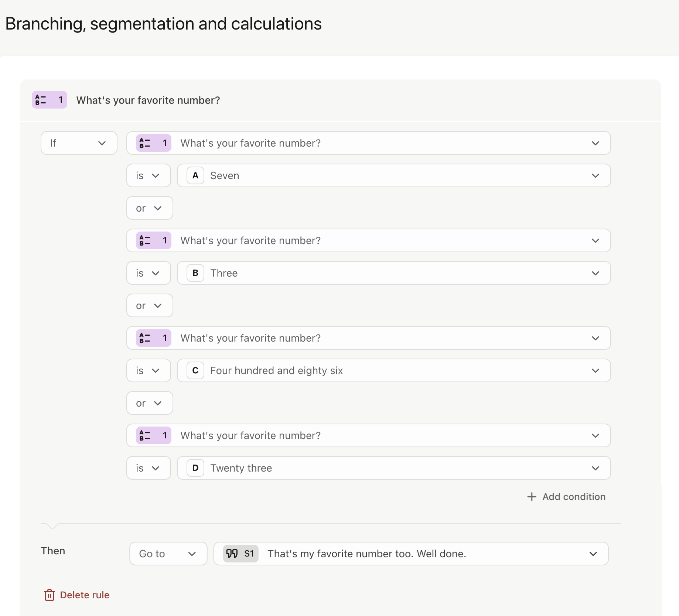
Task: Open the answer dropdown showing Twenty three
Action: click(x=394, y=468)
